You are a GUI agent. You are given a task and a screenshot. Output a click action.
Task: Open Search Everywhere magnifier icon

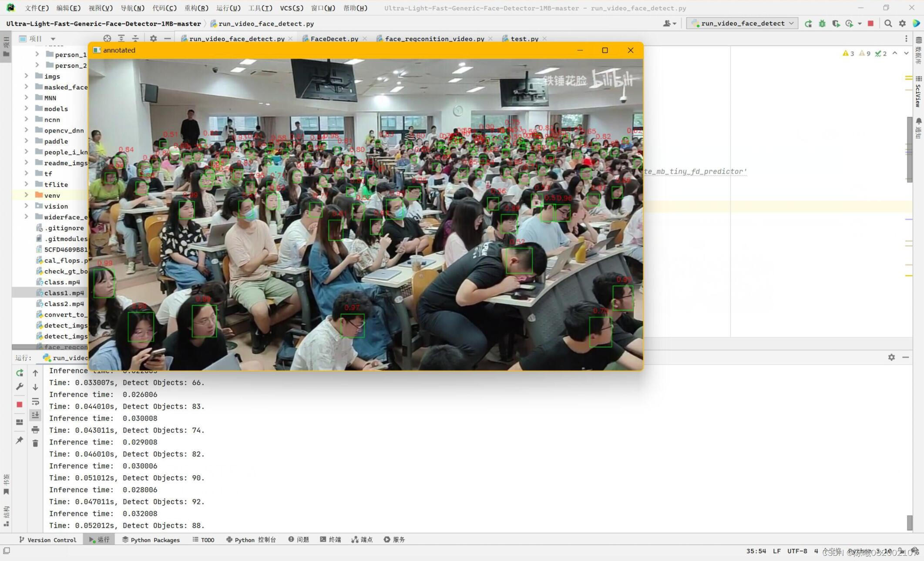(888, 23)
